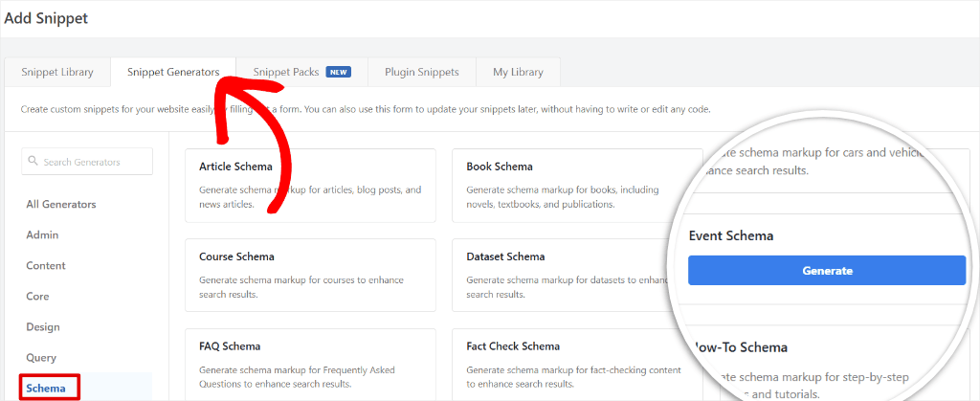Click the NEW badge on Snippet Packs
The height and width of the screenshot is (401, 980).
(x=338, y=72)
